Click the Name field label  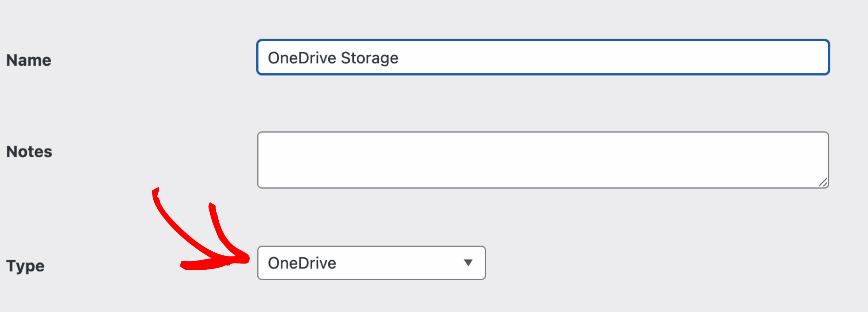click(x=28, y=60)
